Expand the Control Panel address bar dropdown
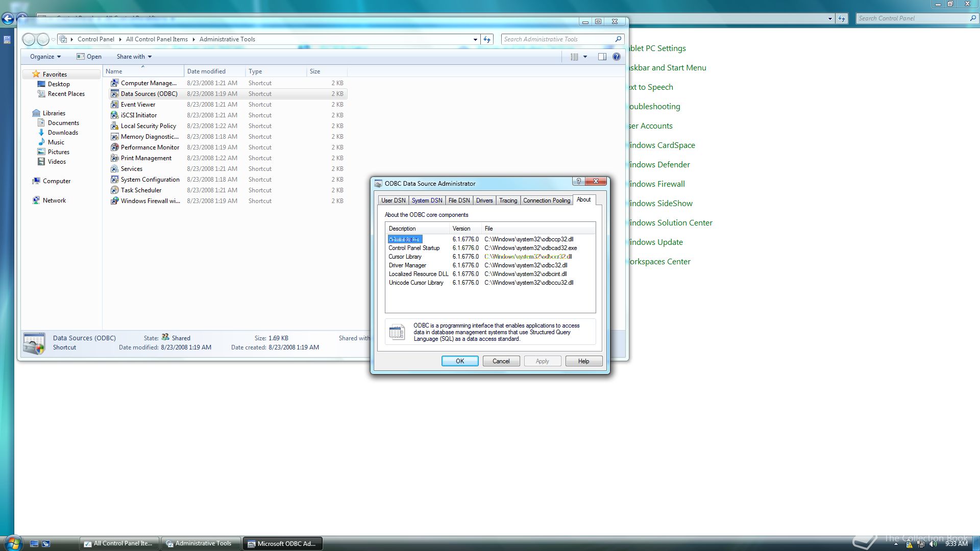The height and width of the screenshot is (551, 980). (x=830, y=18)
